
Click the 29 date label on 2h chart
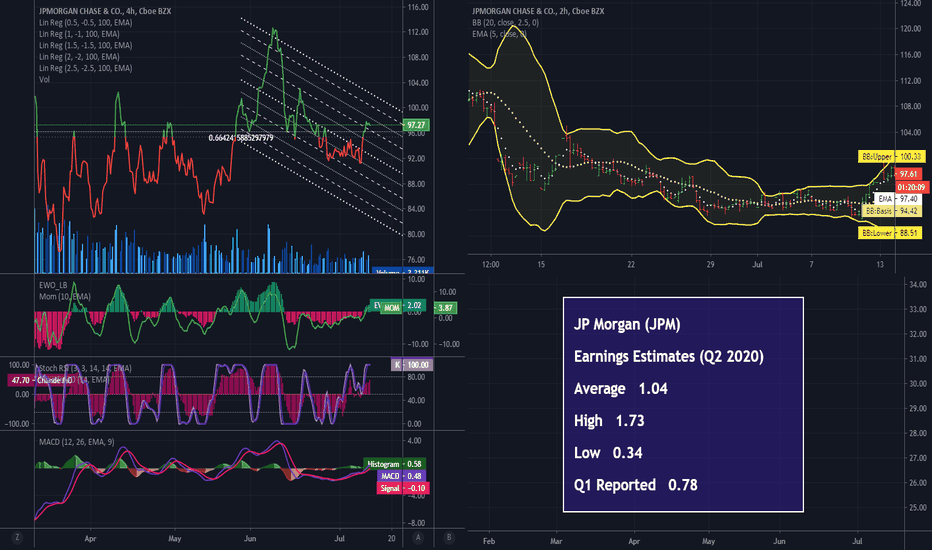click(x=710, y=265)
